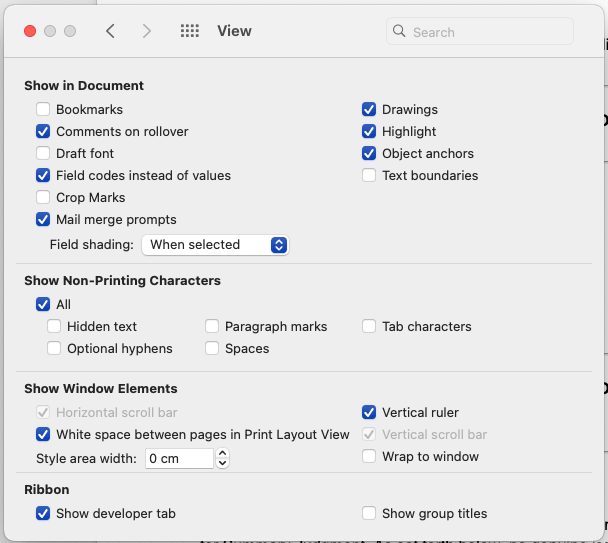Tick the Wrap to window checkbox
This screenshot has height=543, width=608.
tap(369, 457)
